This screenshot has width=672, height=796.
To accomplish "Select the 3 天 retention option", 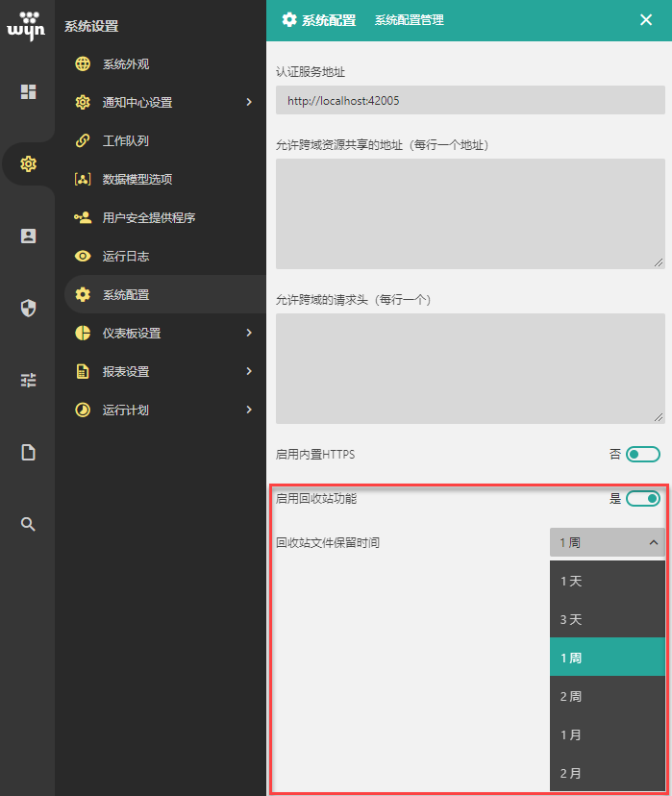I will coord(608,619).
